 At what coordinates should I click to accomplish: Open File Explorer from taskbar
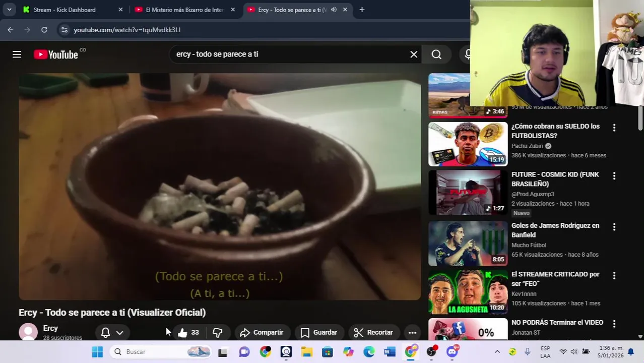point(306,352)
